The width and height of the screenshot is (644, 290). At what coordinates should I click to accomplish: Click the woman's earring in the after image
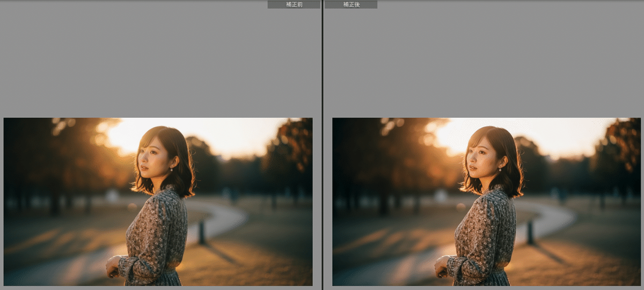(x=499, y=169)
